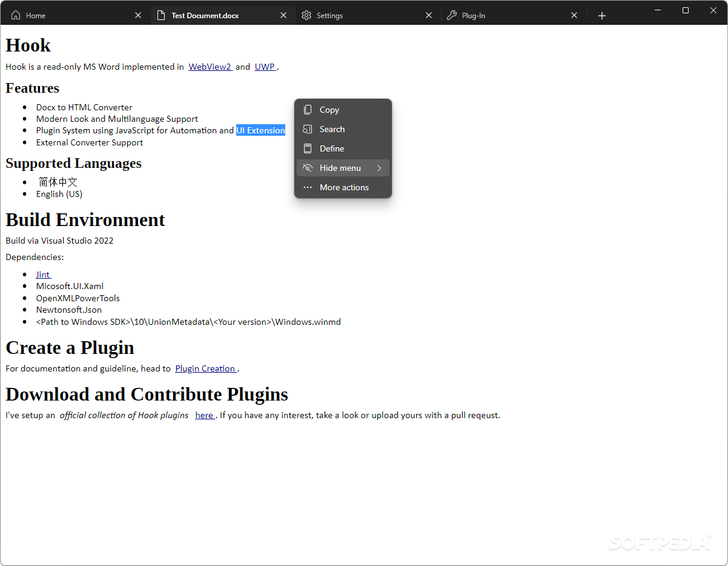Click the 'English (US)' language entry
The height and width of the screenshot is (566, 728).
[x=59, y=194]
